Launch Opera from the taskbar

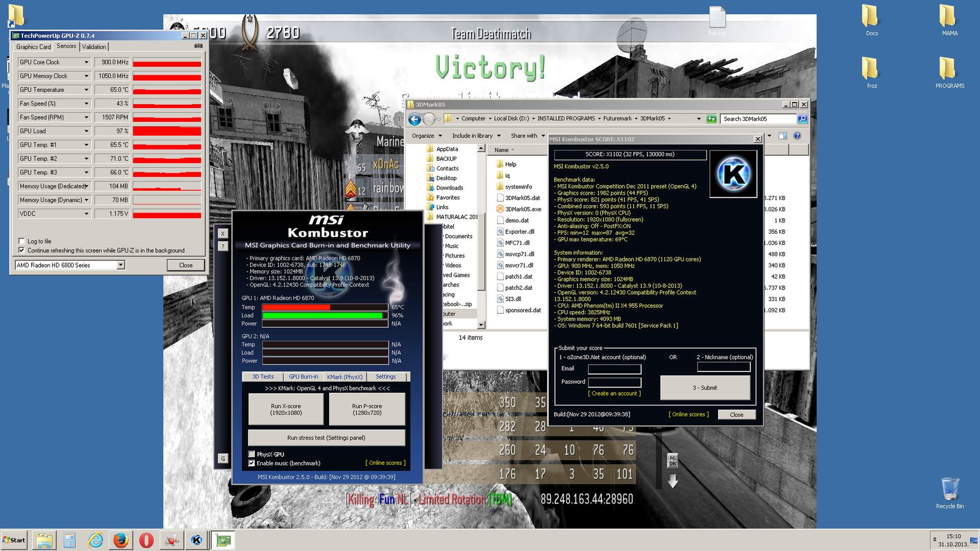click(x=147, y=540)
